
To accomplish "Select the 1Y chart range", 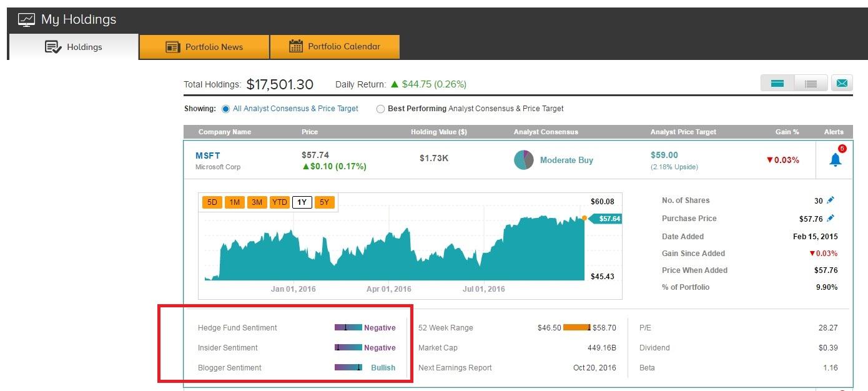I will click(302, 202).
